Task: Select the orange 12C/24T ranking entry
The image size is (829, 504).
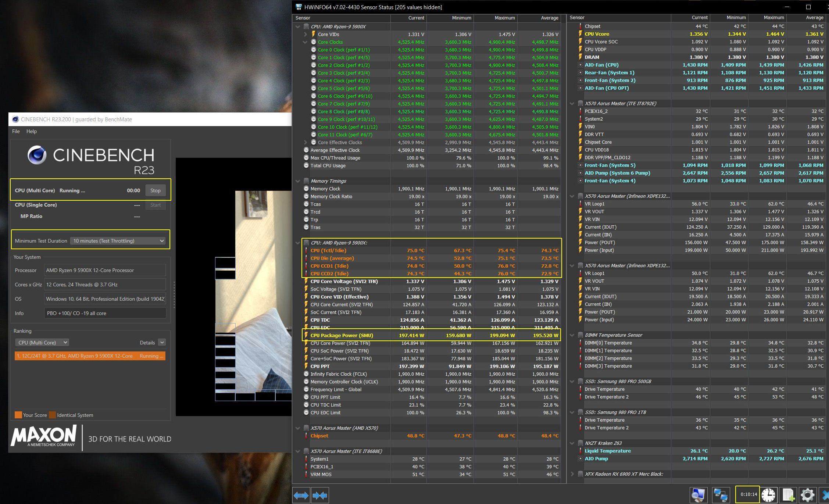Action: point(90,356)
